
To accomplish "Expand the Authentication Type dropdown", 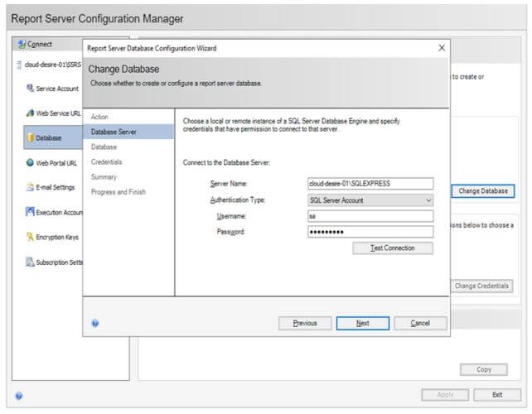I will (x=428, y=200).
